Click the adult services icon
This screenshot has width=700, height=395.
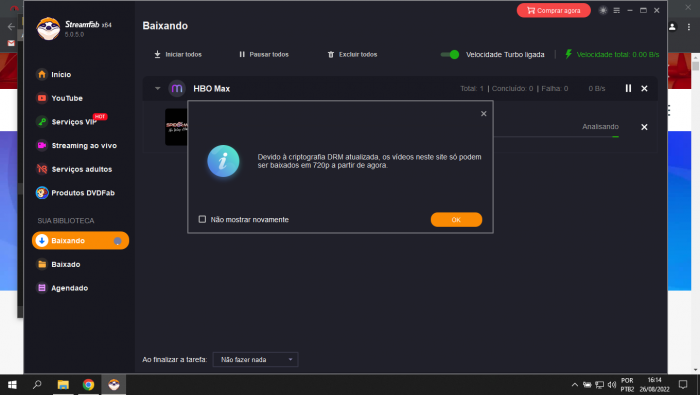pos(42,169)
